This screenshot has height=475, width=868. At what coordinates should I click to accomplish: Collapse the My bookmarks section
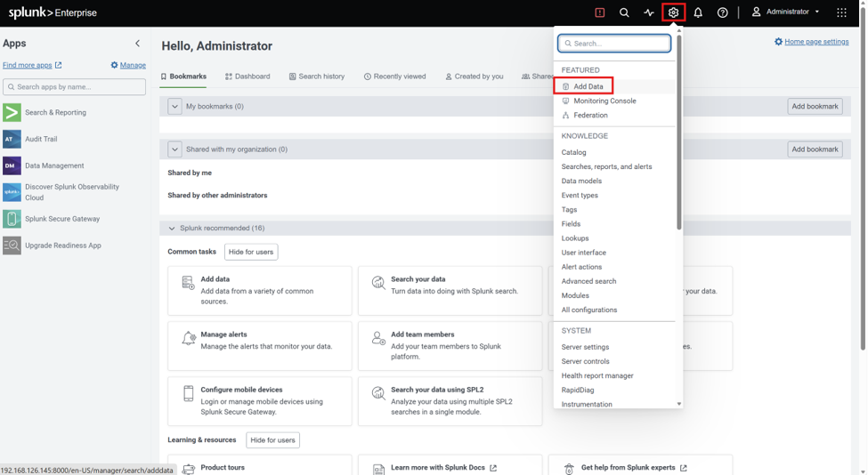click(x=174, y=106)
